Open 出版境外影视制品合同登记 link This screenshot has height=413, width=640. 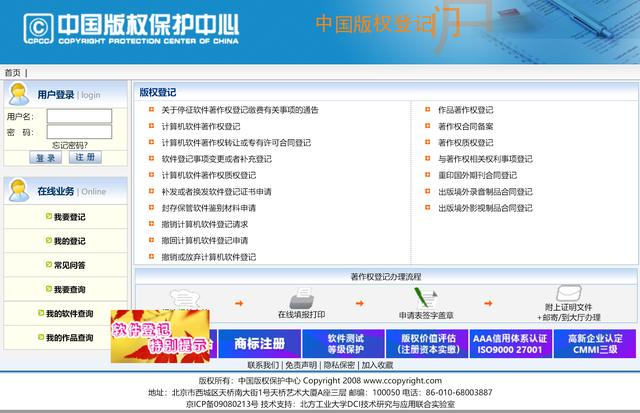click(x=485, y=208)
